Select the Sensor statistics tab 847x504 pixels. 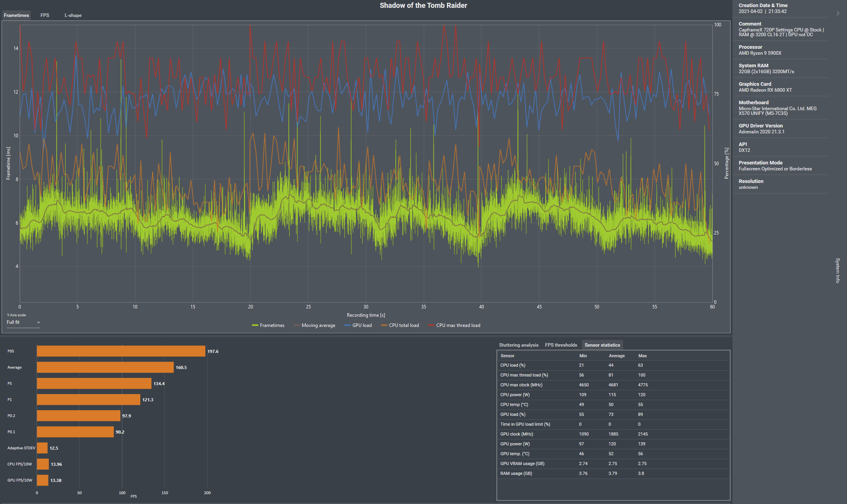602,345
